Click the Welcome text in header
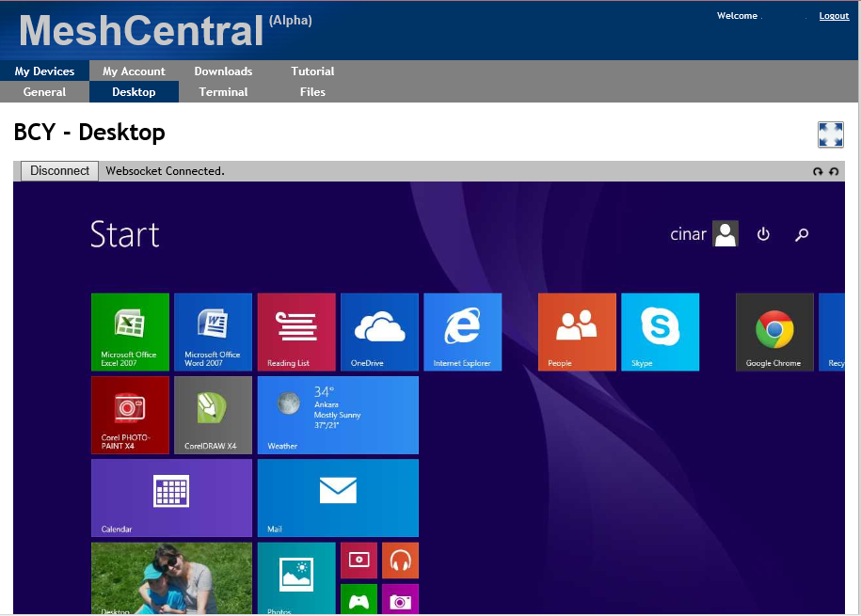 point(737,16)
